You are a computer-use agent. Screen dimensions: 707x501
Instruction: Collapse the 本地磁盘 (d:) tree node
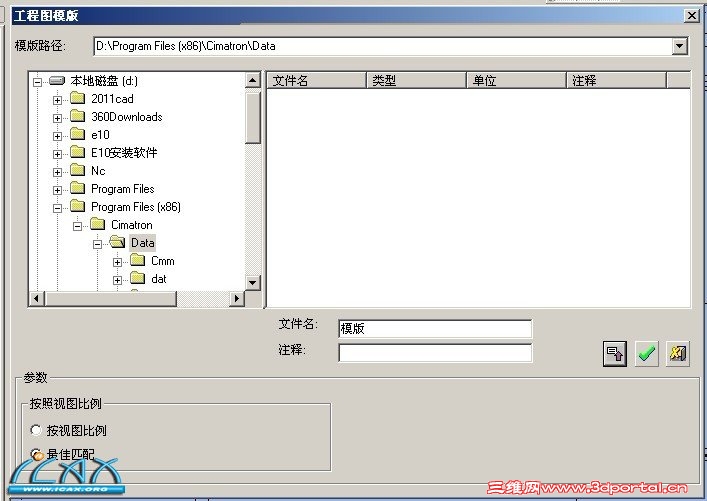(x=37, y=82)
